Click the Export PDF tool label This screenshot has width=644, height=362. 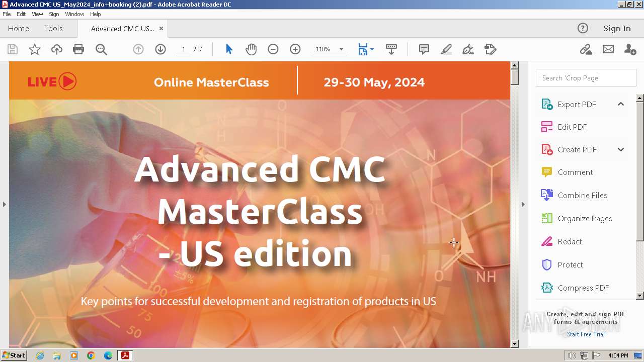click(x=577, y=105)
